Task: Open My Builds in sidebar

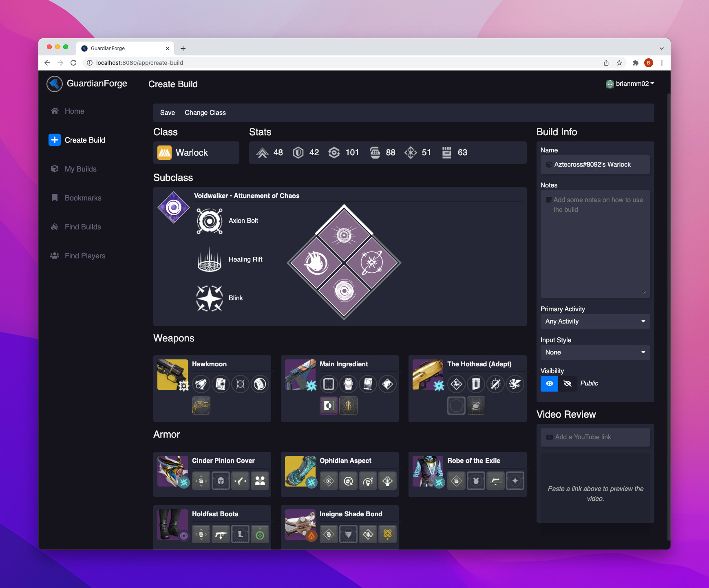Action: click(73, 169)
